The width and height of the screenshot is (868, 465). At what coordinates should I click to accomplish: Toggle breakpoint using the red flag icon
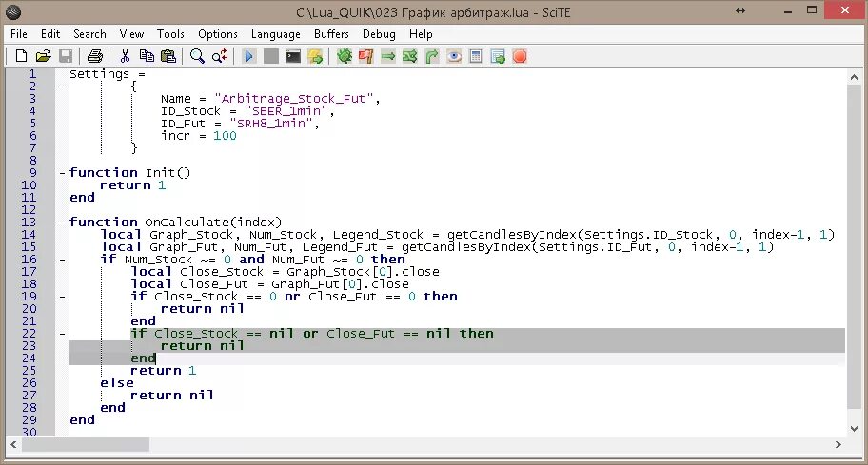365,56
